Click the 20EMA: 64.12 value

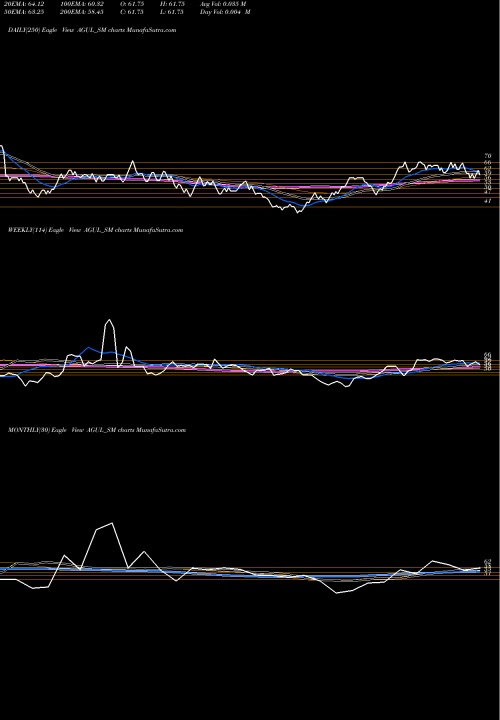24,4
